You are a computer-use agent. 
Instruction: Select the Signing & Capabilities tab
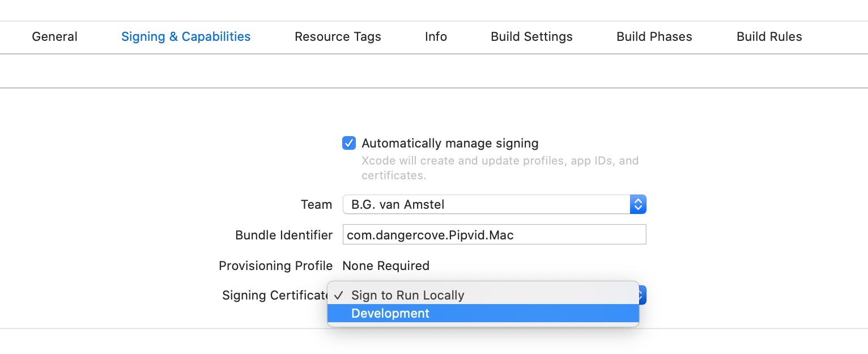(186, 37)
